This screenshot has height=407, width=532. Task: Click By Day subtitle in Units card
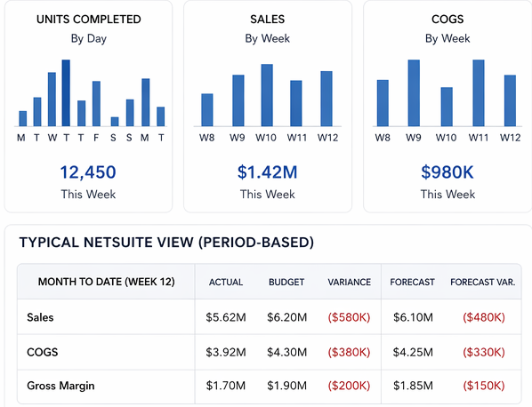click(89, 38)
